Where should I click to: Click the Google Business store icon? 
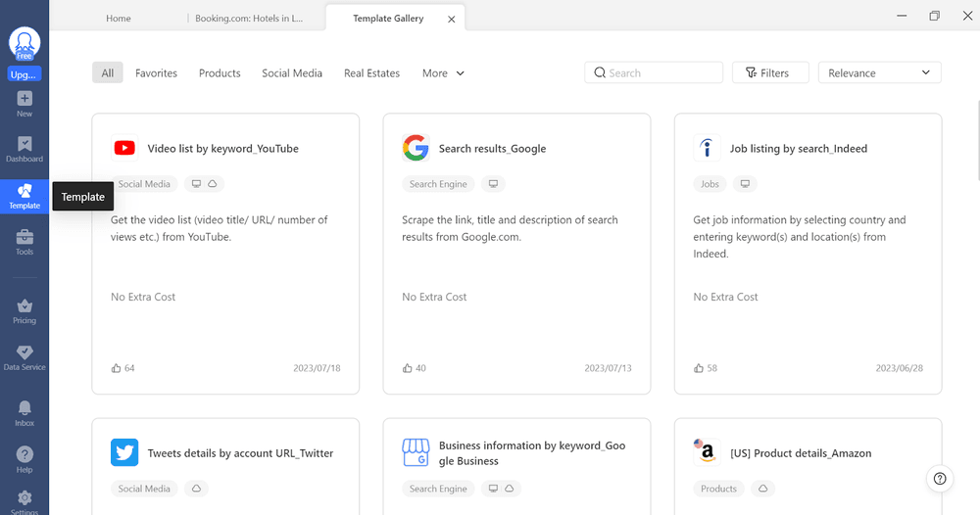pos(416,452)
